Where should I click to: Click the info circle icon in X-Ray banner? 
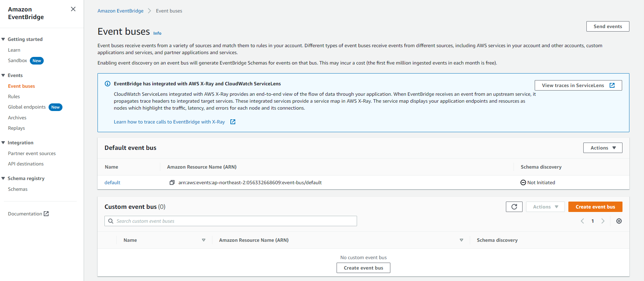click(x=108, y=84)
